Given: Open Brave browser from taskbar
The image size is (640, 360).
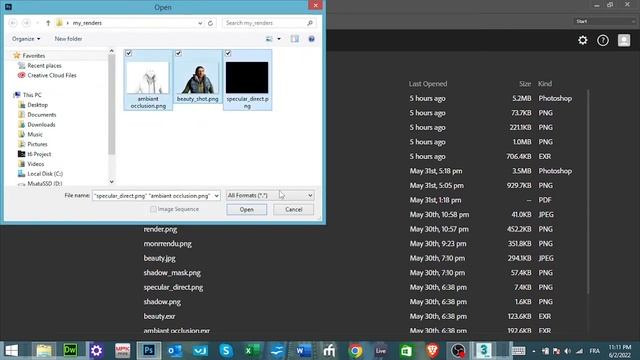Looking at the screenshot, I should pos(432,351).
